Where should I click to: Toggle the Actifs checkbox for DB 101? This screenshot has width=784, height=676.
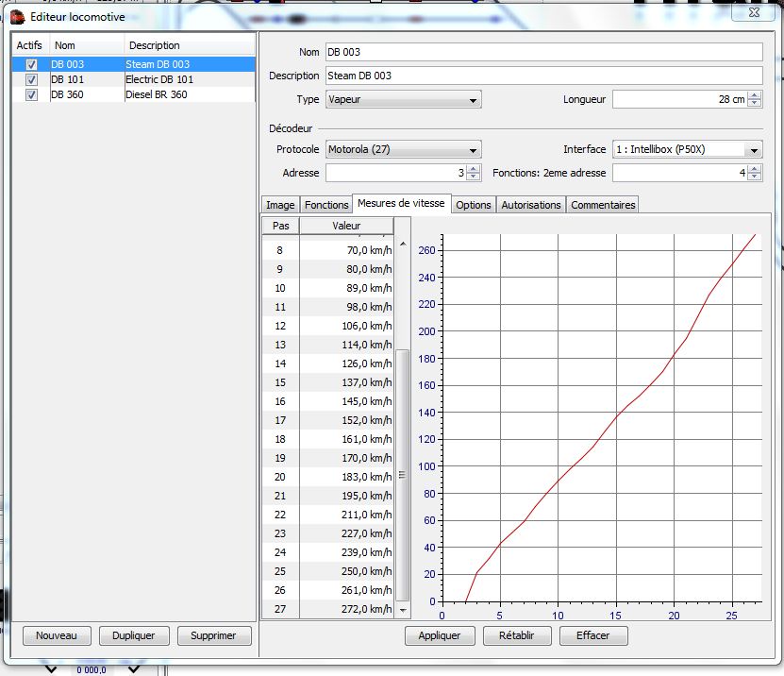(x=32, y=79)
